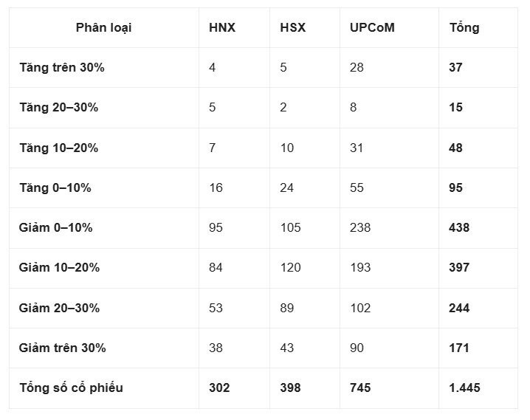Click the HSX total cell 398
The width and height of the screenshot is (530, 420).
(291, 388)
